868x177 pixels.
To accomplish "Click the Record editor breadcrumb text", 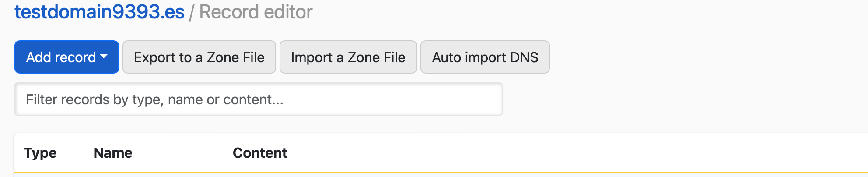I will [x=256, y=12].
